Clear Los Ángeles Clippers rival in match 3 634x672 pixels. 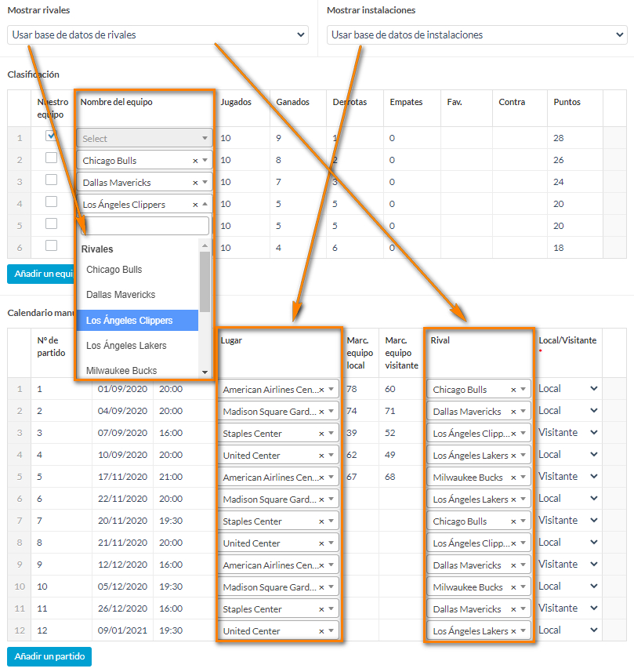pos(513,434)
